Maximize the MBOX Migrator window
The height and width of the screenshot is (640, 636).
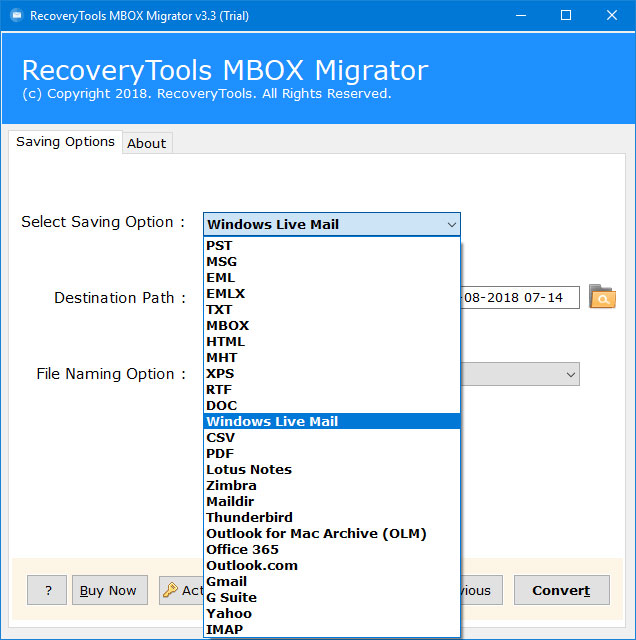pyautogui.click(x=566, y=16)
